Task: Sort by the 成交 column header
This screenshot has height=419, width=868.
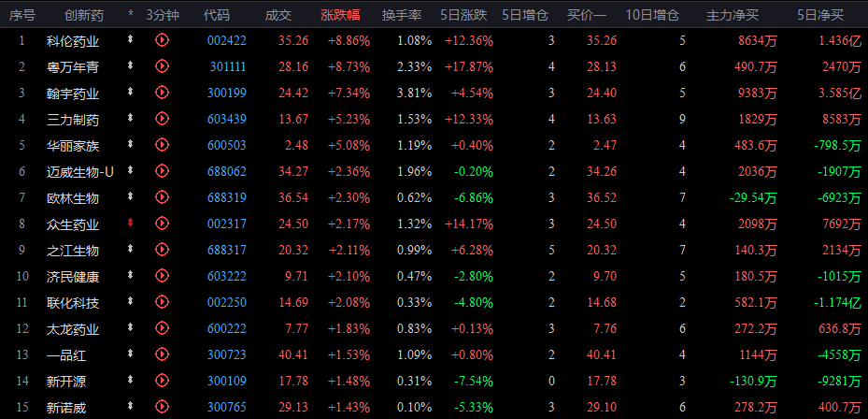Action: (x=277, y=15)
